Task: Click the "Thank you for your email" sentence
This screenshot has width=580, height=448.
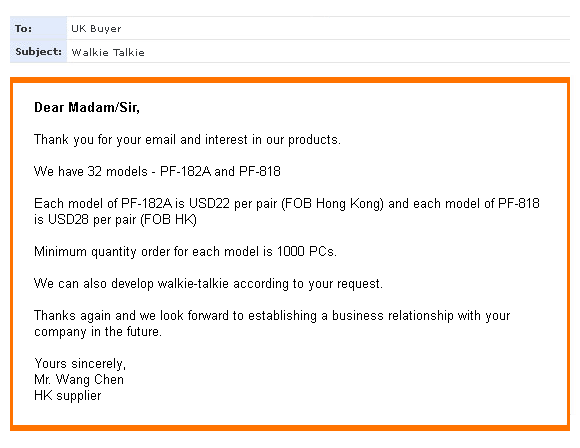Action: coord(187,140)
